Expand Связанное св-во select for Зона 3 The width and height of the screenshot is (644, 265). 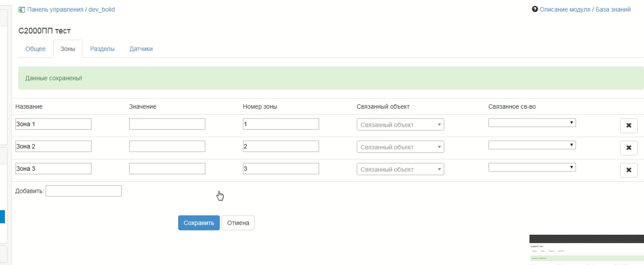coord(532,167)
